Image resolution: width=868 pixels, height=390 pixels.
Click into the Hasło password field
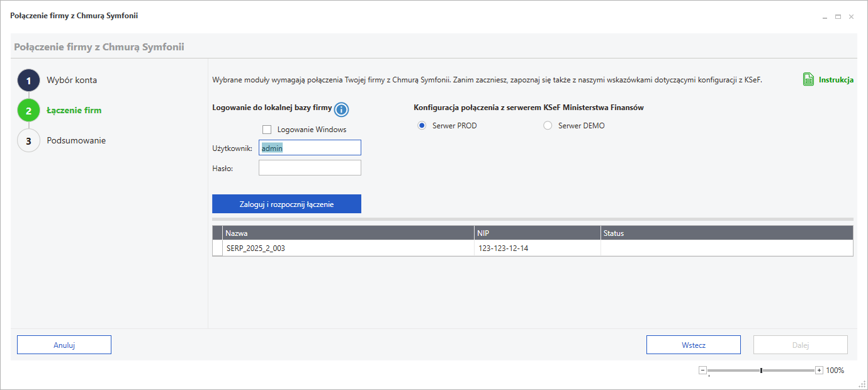[x=310, y=168]
